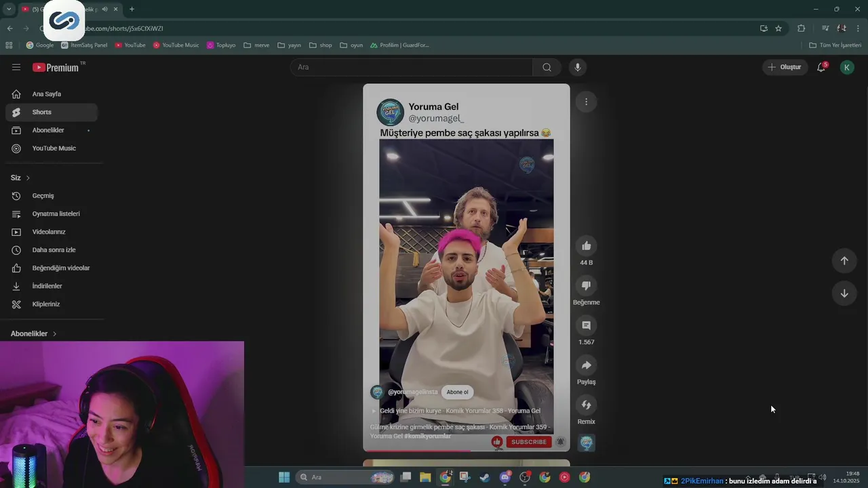Screen dimensions: 868x488
Task: Open the YouTube hamburger guide menu
Action: (x=16, y=67)
